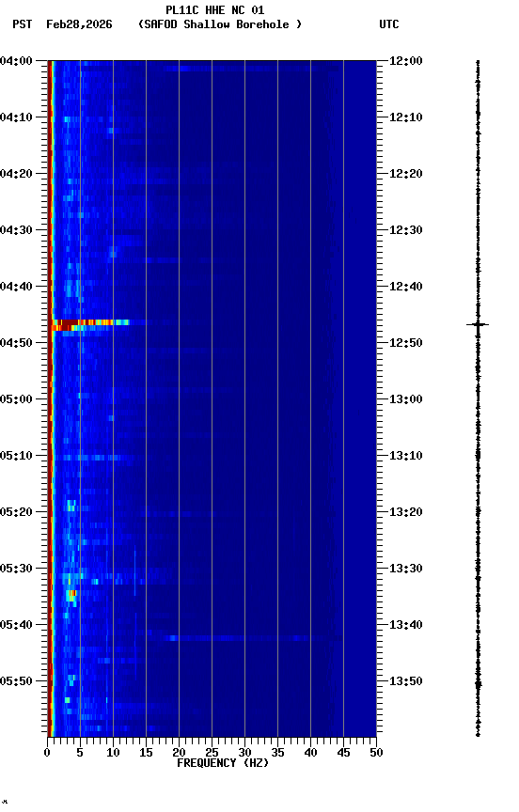Click the 13:30 UTC time label
Screen dimensions: 519x812
pos(406,569)
